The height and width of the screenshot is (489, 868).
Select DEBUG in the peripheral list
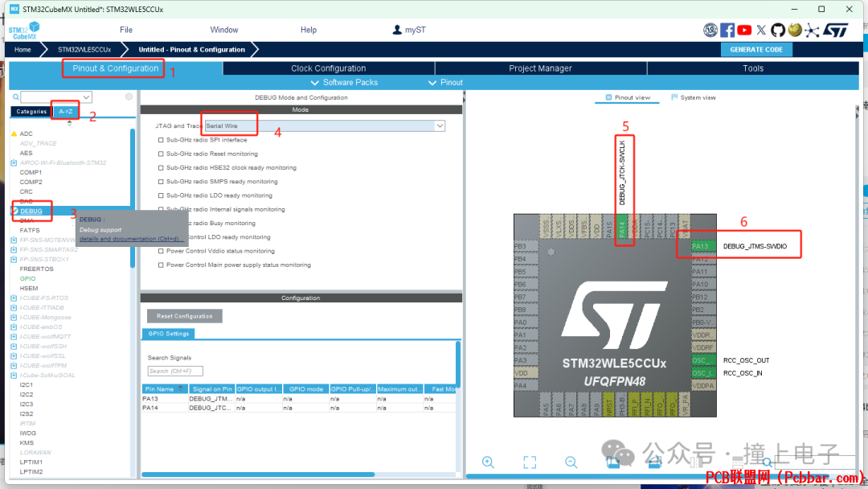click(31, 211)
